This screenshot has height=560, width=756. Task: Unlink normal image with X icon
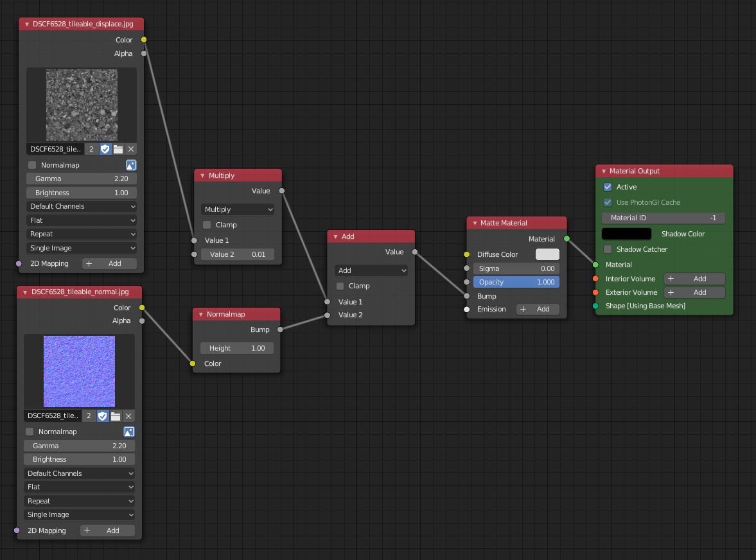pyautogui.click(x=128, y=416)
